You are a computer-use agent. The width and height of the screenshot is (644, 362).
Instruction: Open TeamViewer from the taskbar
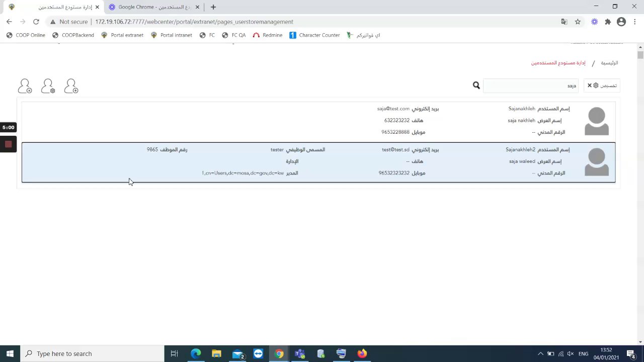258,353
